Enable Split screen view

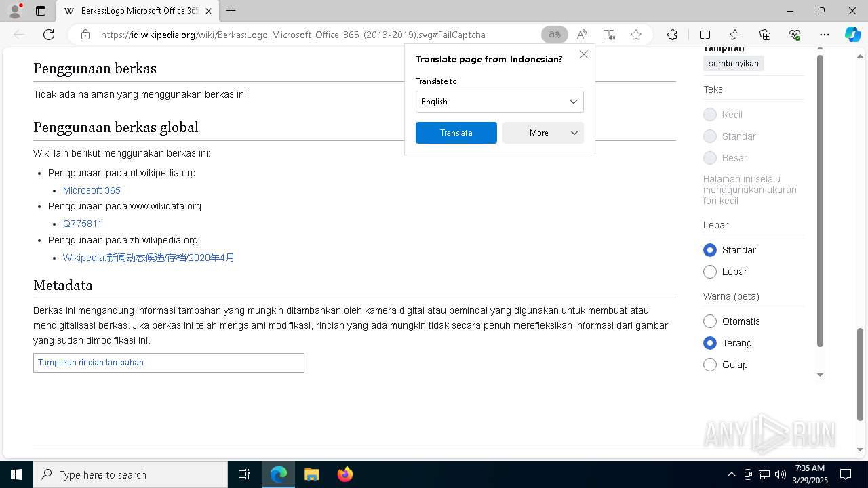coord(705,35)
